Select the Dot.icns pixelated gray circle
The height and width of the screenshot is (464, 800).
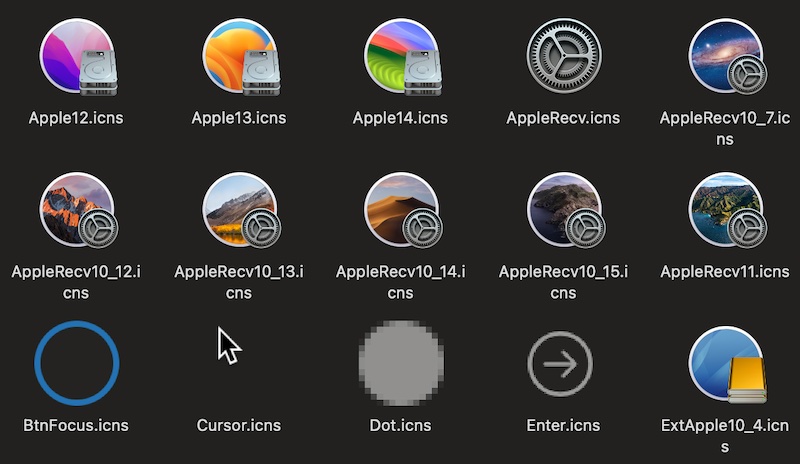tap(401, 363)
